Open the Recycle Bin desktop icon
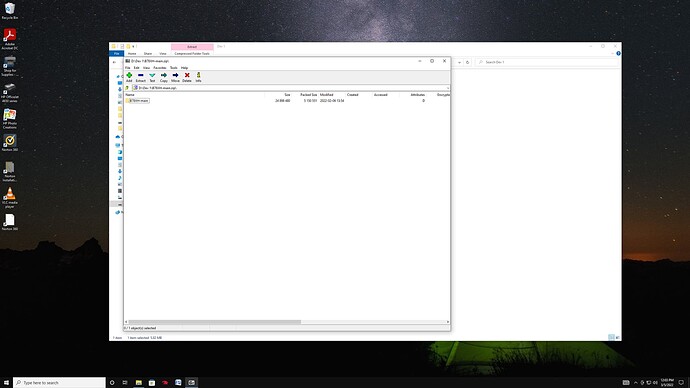 click(10, 11)
